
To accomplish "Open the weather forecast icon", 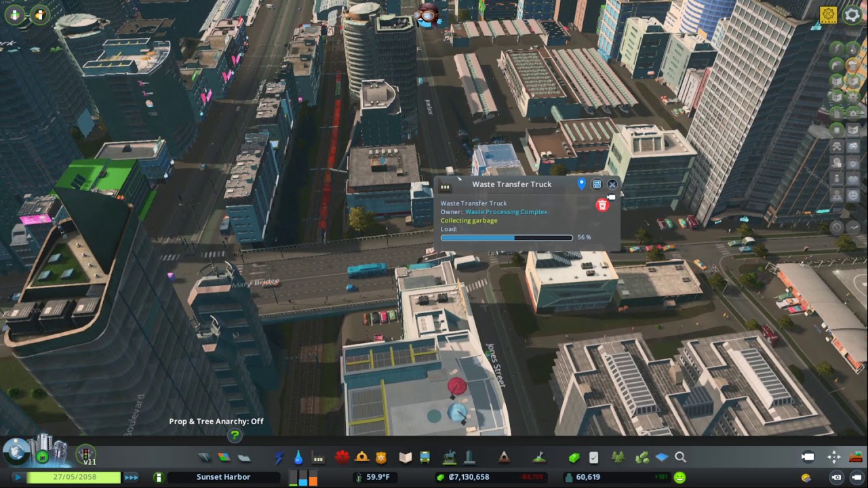I will tap(806, 478).
